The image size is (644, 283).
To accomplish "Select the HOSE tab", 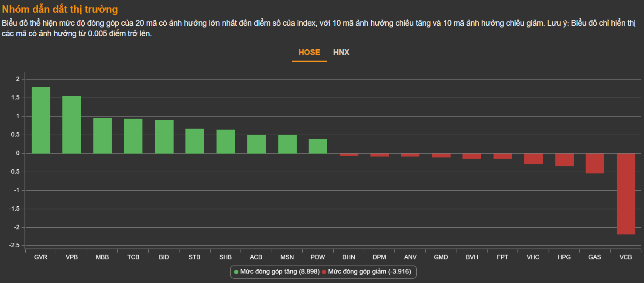I will click(x=309, y=52).
